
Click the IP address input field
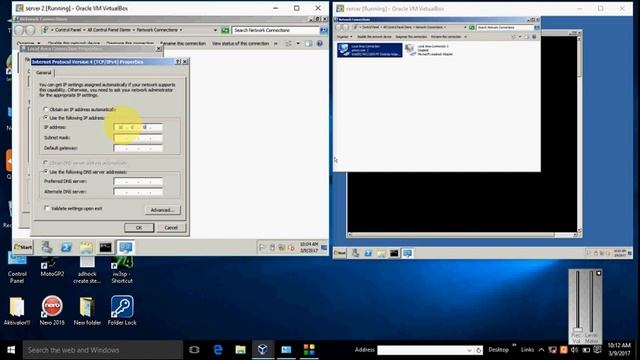(138, 127)
